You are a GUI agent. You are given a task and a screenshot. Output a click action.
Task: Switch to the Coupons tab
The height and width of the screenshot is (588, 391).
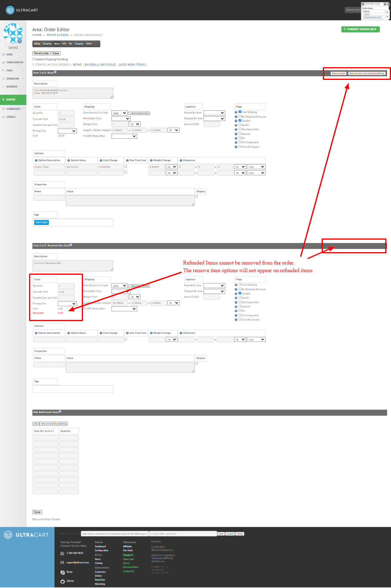79,44
